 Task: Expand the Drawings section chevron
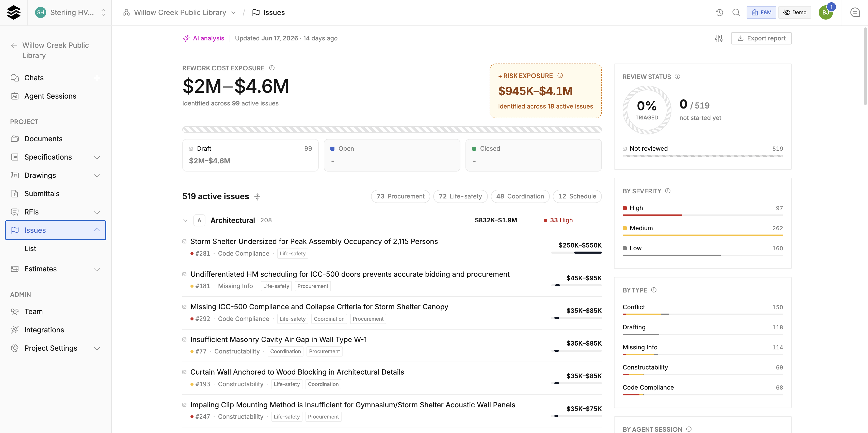(x=97, y=176)
